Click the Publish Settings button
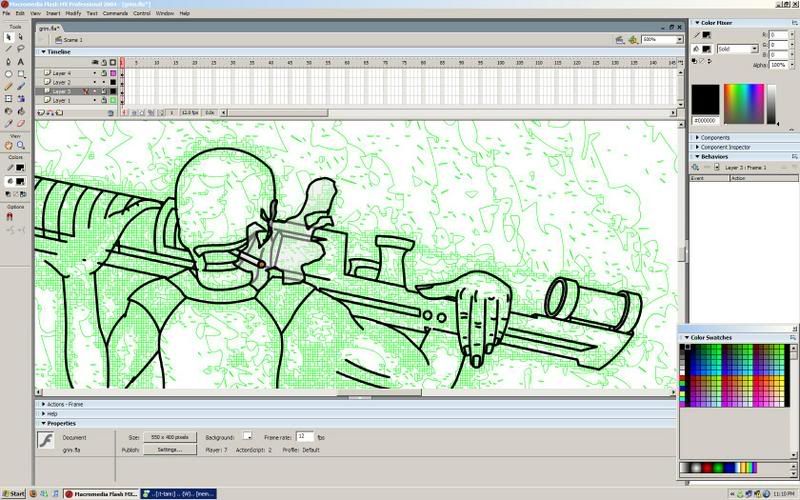The width and height of the screenshot is (800, 500). point(170,449)
